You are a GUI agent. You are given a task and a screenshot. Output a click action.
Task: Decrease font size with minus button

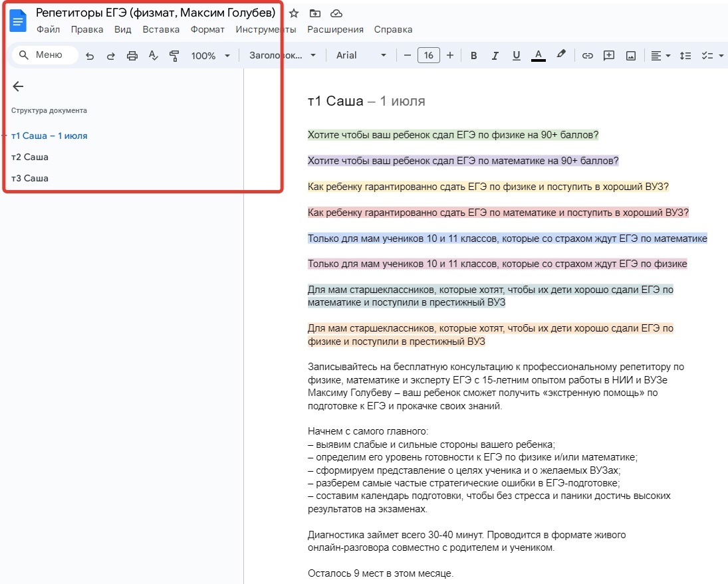coord(407,56)
